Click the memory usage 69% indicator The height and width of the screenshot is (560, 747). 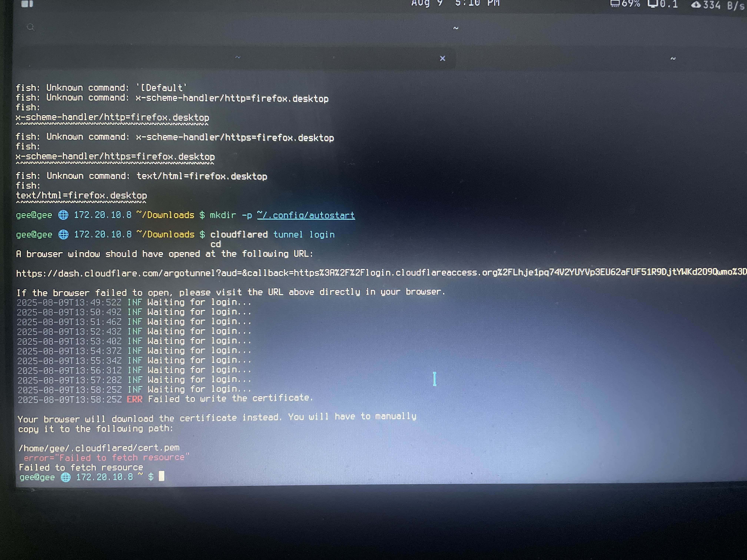pyautogui.click(x=625, y=4)
